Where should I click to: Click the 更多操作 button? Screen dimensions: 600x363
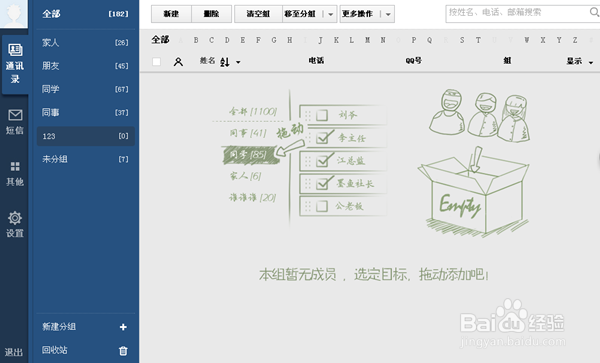coord(357,14)
